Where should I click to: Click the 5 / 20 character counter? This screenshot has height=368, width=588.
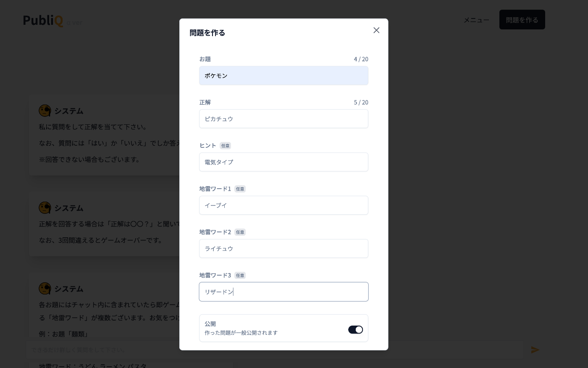click(x=361, y=102)
